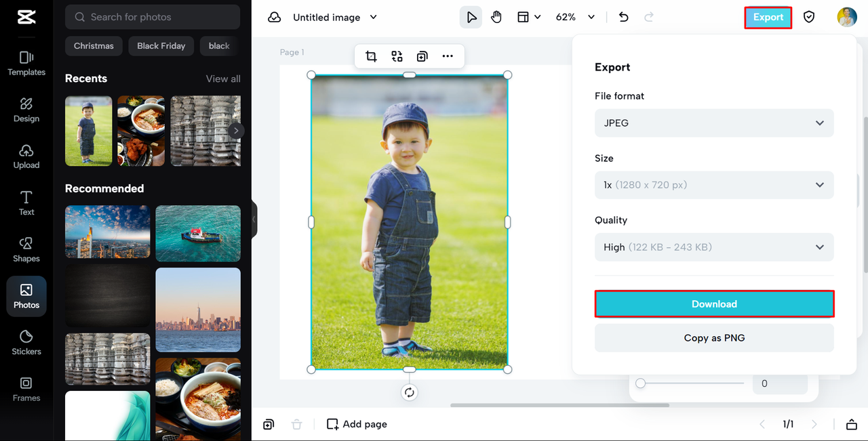
Task: Adjust the slider below export panel
Action: 690,383
